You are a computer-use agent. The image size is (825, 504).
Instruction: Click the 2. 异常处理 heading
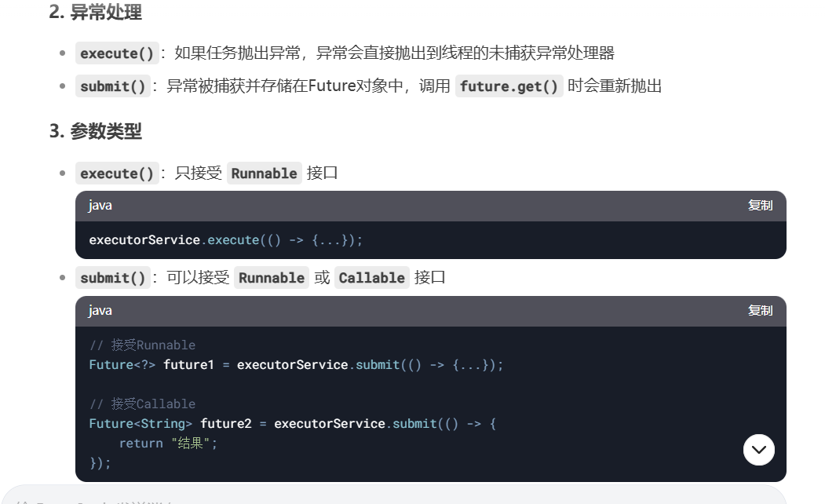tap(95, 12)
